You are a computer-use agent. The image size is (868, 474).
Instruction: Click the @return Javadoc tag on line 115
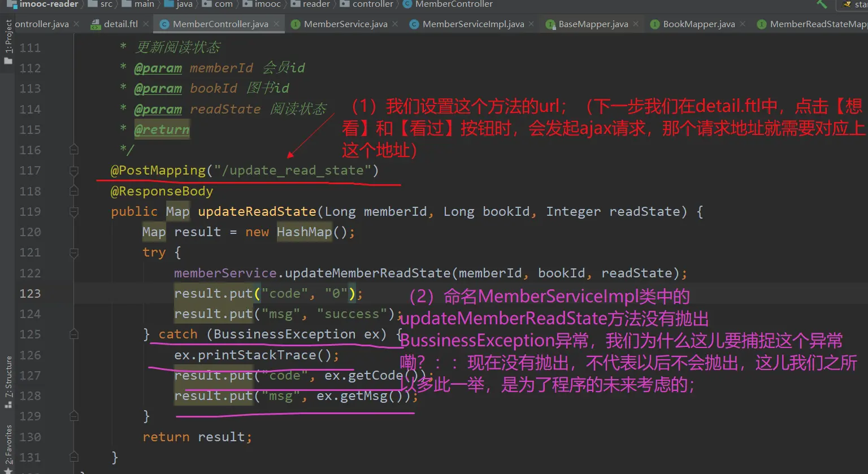(x=162, y=130)
